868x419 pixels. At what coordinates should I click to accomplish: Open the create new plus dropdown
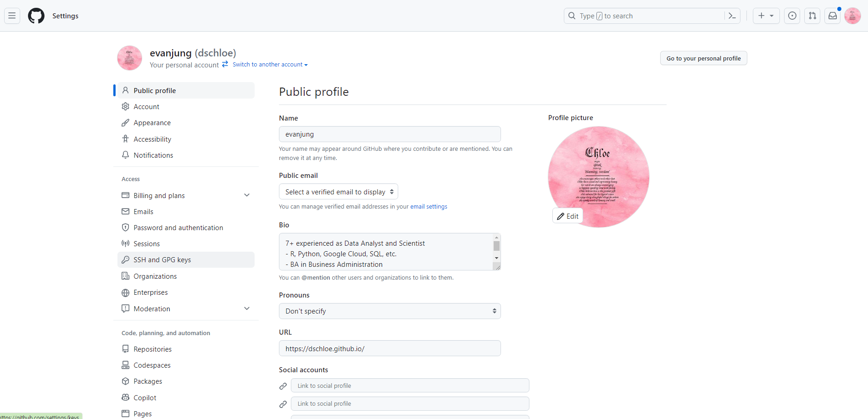pyautogui.click(x=766, y=16)
